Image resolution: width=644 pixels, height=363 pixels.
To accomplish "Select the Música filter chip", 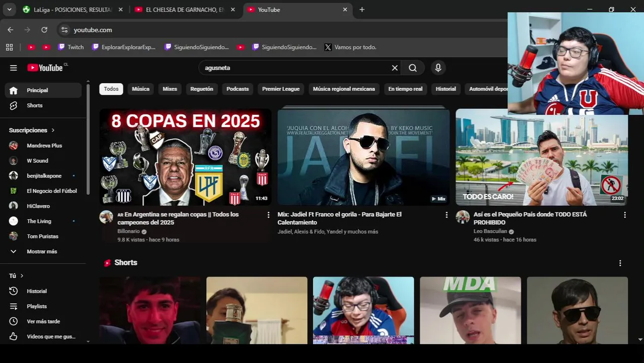I will click(x=141, y=89).
